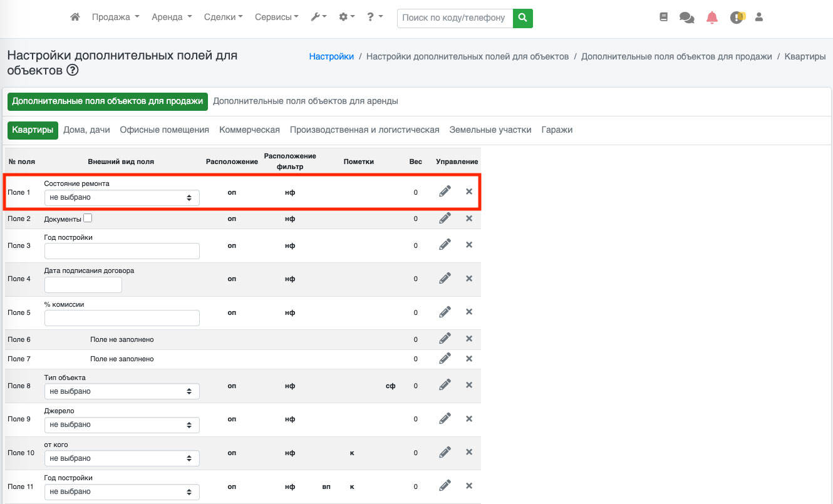The image size is (833, 504).
Task: Open the user profile icon
Action: click(x=759, y=18)
